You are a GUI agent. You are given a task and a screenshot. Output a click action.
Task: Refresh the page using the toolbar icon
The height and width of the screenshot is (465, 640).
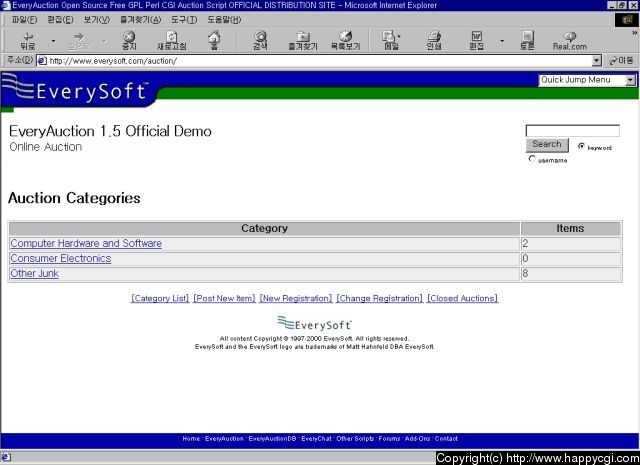[x=172, y=40]
